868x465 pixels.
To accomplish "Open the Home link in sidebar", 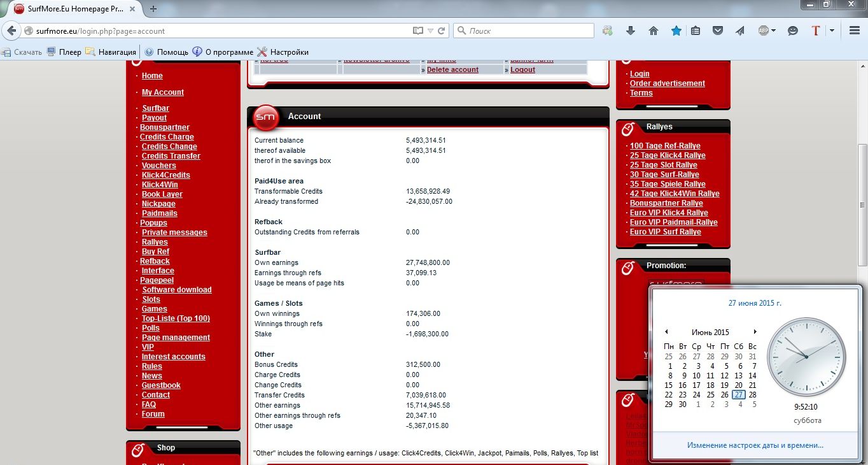I will pyautogui.click(x=152, y=76).
